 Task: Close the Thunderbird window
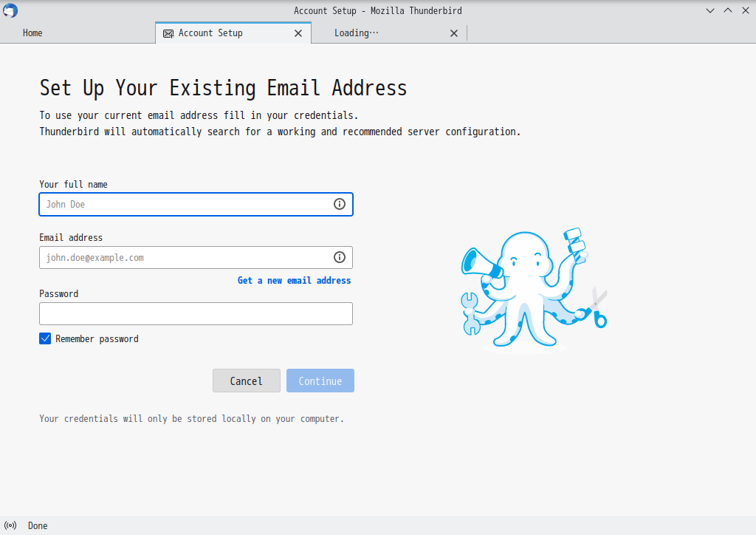pyautogui.click(x=746, y=10)
